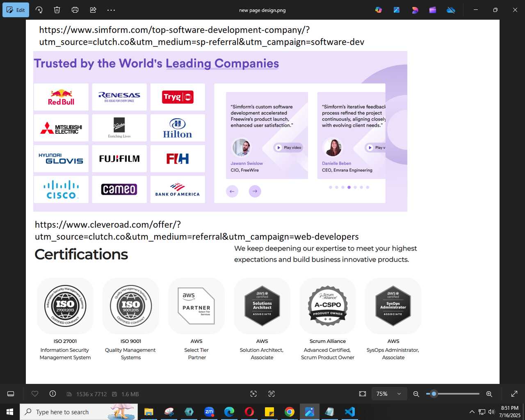Click the AWS Partner Select Tier badge
The image size is (525, 420).
click(196, 306)
